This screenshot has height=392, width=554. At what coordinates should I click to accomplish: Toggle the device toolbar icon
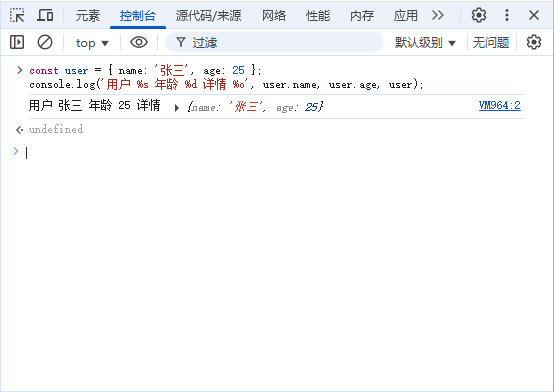click(x=45, y=15)
